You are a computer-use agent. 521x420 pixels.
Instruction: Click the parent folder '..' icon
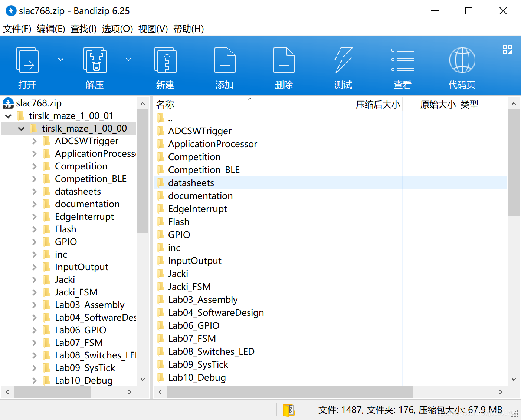pyautogui.click(x=161, y=118)
